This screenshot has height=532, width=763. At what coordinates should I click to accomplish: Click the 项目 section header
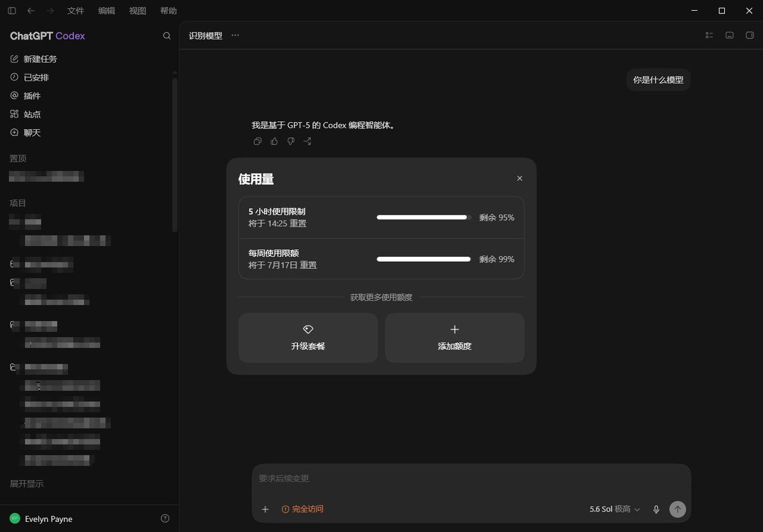point(18,203)
